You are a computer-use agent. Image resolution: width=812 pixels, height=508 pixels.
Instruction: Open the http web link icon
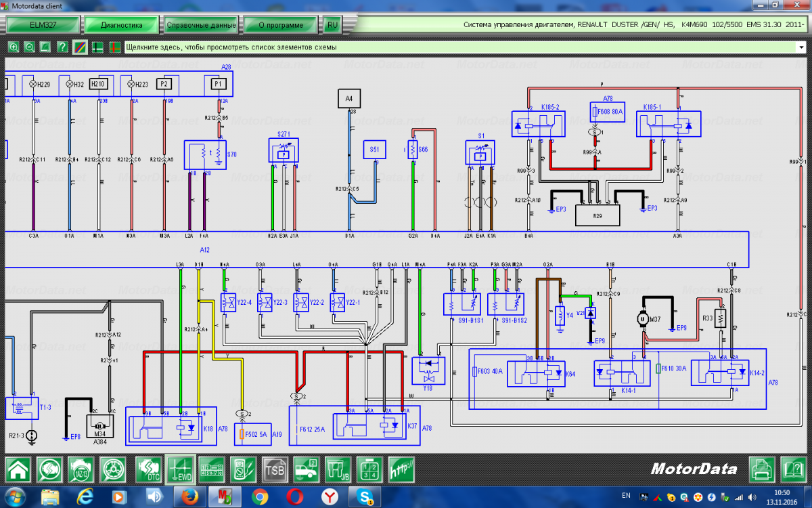(401, 468)
